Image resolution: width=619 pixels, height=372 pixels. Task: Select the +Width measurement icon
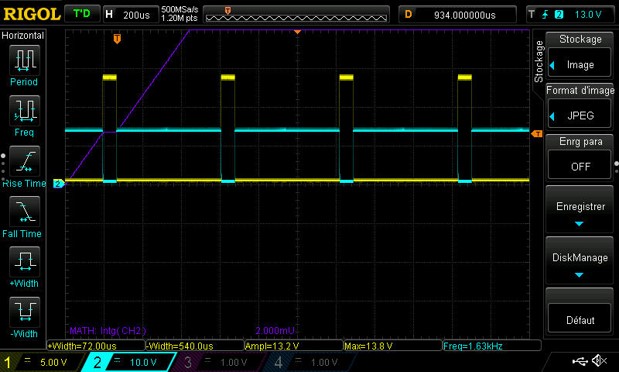click(x=24, y=261)
